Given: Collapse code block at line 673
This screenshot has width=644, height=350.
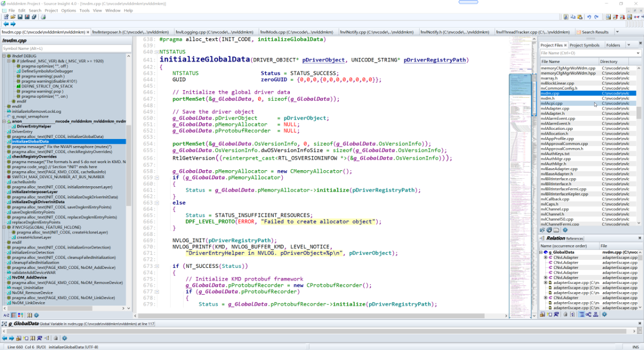Looking at the screenshot, I should point(157,266).
